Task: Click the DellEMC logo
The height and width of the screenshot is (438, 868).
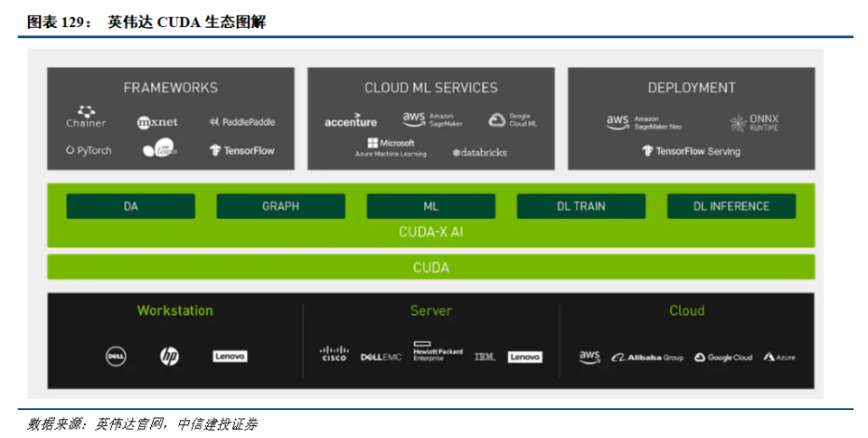Action: tap(381, 357)
